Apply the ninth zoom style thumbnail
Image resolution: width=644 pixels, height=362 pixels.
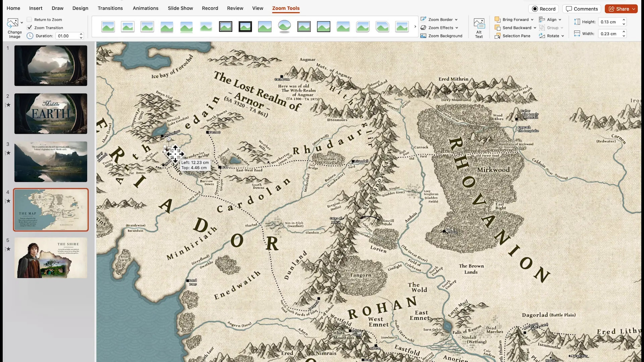pyautogui.click(x=265, y=26)
